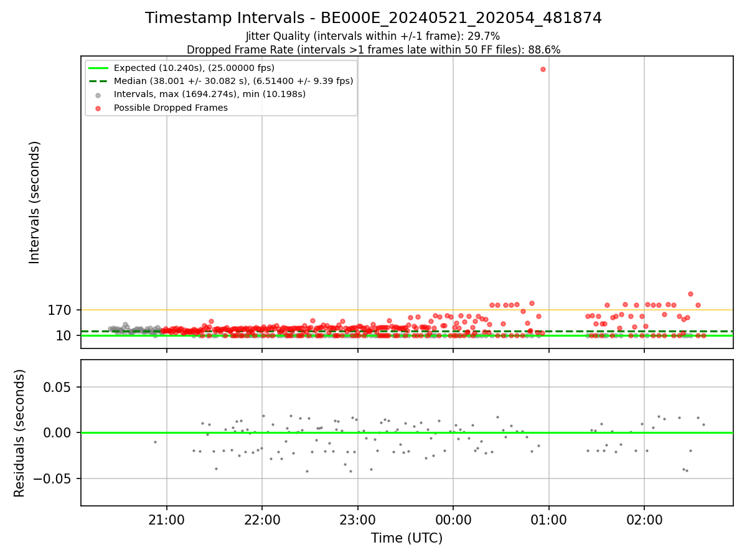
Task: Select the Dropped Frame Rate 88.6% subtitle line
Action: tap(374, 50)
